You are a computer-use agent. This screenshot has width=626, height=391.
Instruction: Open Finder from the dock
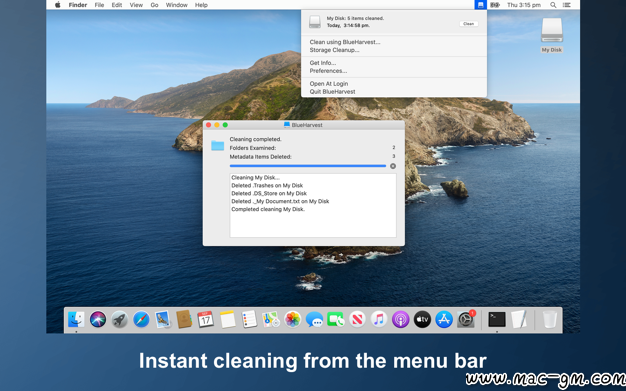click(76, 320)
